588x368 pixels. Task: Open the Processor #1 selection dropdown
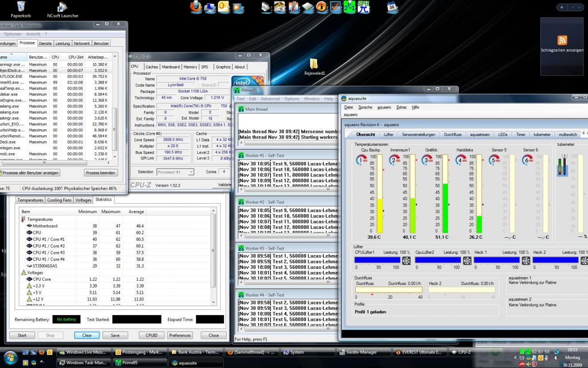click(x=175, y=172)
